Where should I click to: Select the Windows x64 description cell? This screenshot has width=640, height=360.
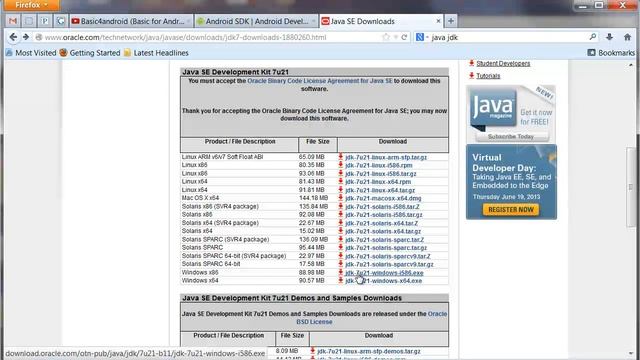coord(200,280)
